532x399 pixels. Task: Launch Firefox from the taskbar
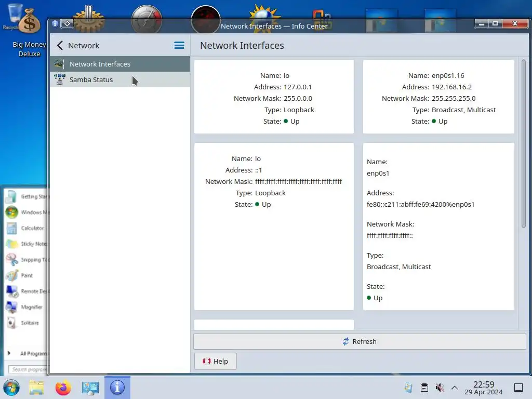[63, 388]
